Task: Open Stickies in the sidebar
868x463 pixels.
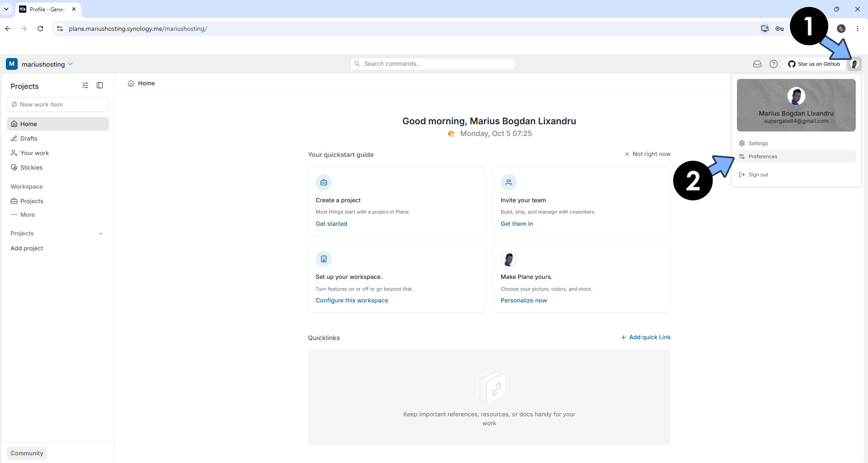Action: 58,167
